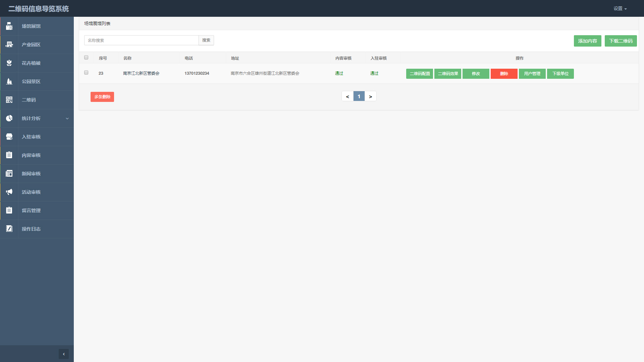Click the 二维码效果 button
The height and width of the screenshot is (362, 644).
click(447, 74)
